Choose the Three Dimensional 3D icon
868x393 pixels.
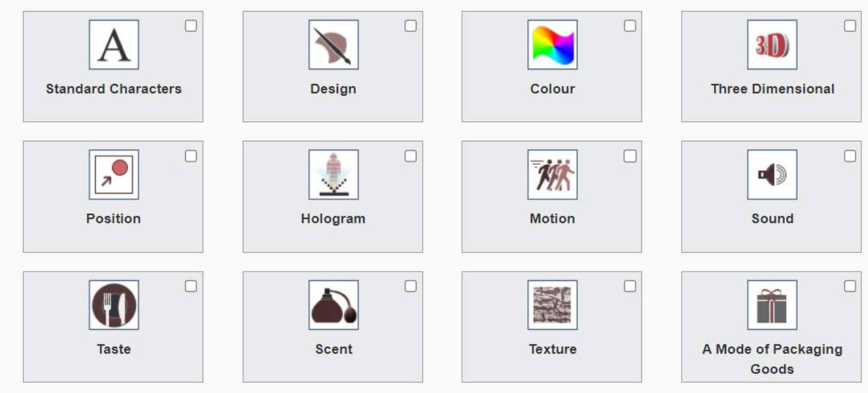772,44
